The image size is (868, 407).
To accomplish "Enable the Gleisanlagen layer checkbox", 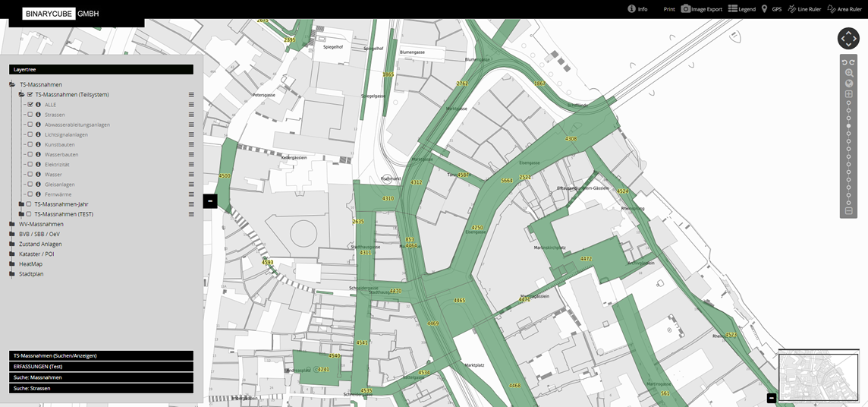I will coord(30,185).
